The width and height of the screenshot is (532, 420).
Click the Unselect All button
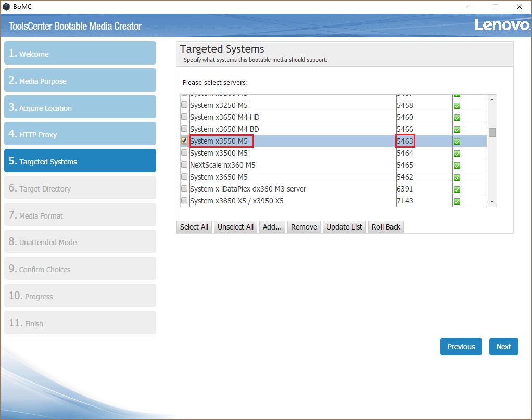pos(235,227)
